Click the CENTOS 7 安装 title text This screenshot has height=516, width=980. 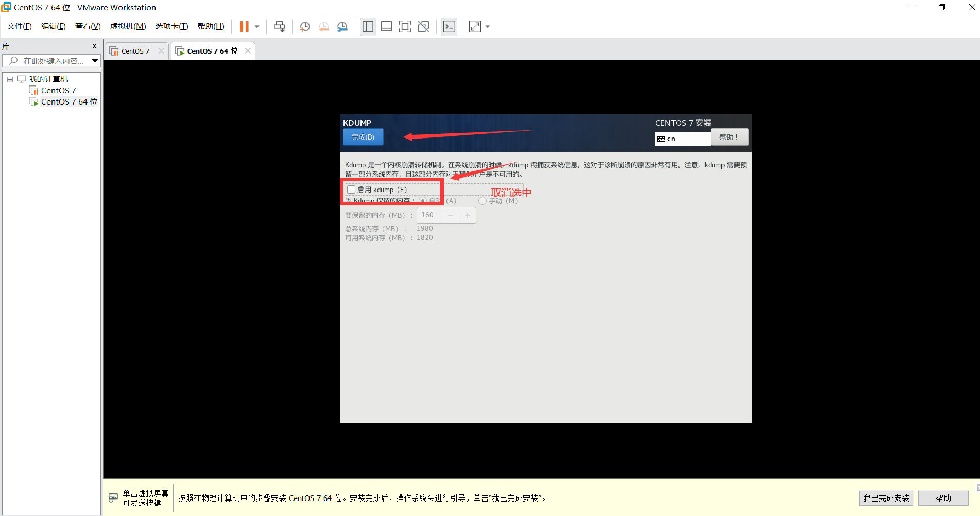pyautogui.click(x=683, y=123)
